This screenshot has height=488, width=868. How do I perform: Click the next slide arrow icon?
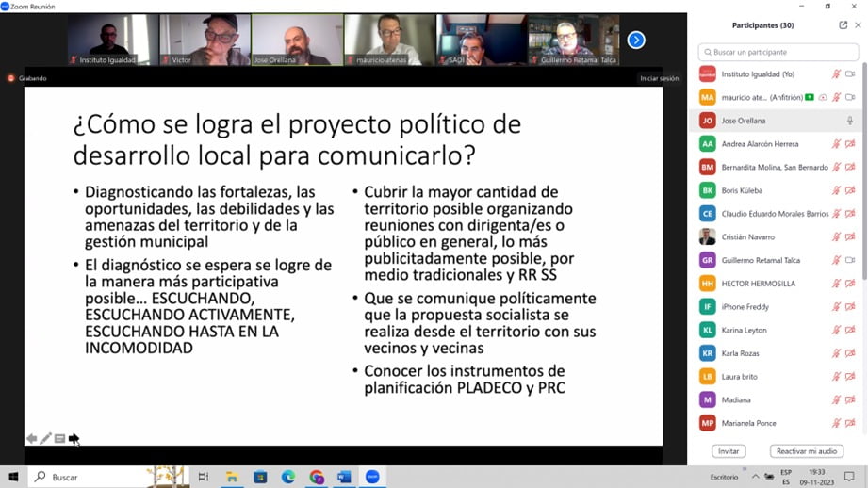tap(74, 438)
